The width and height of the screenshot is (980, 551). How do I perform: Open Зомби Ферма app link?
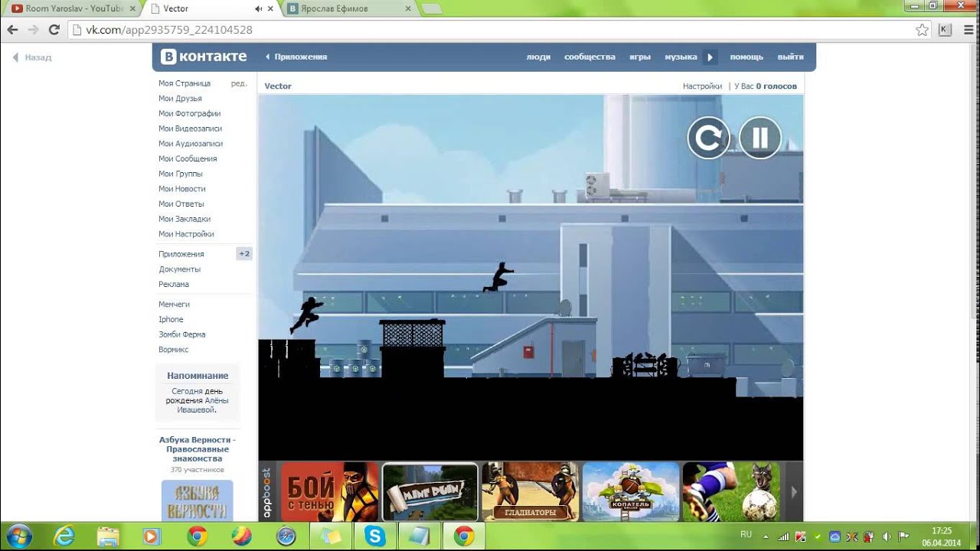click(182, 334)
